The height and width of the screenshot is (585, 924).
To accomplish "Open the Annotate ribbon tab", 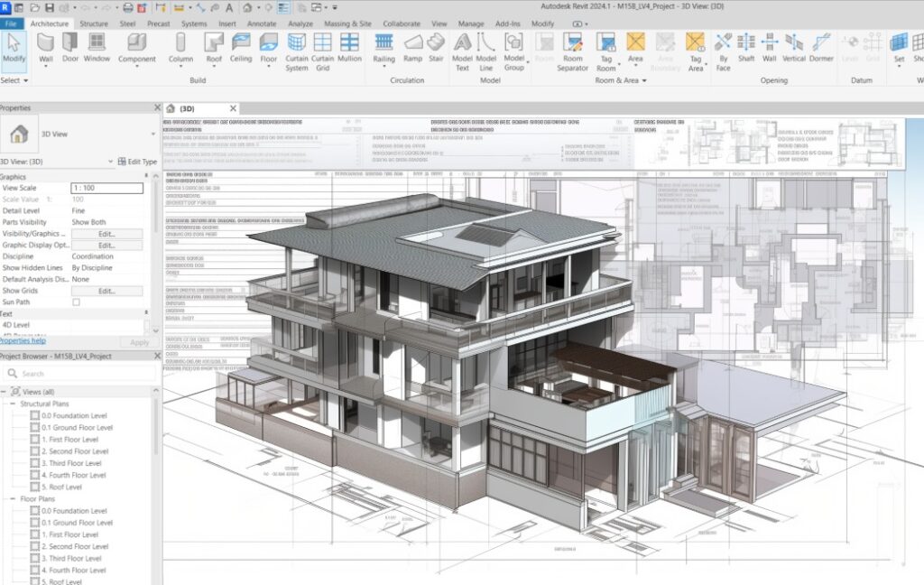I will click(262, 23).
